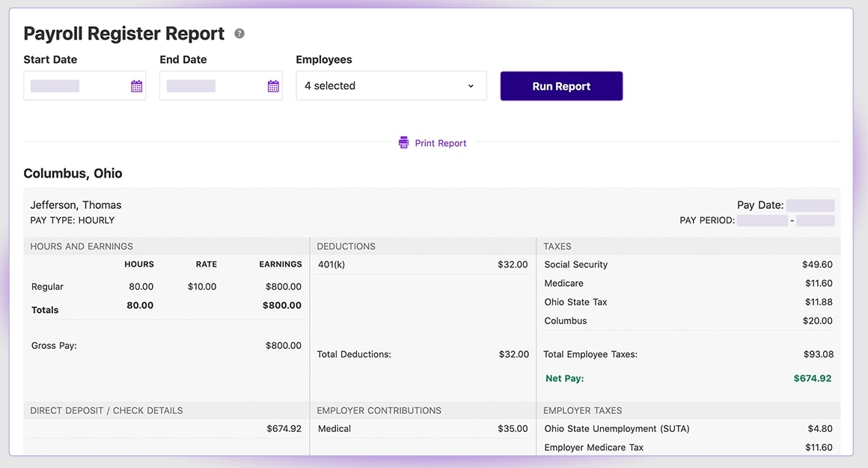Click the chevron on the Employees selector
The height and width of the screenshot is (468, 868).
click(471, 85)
